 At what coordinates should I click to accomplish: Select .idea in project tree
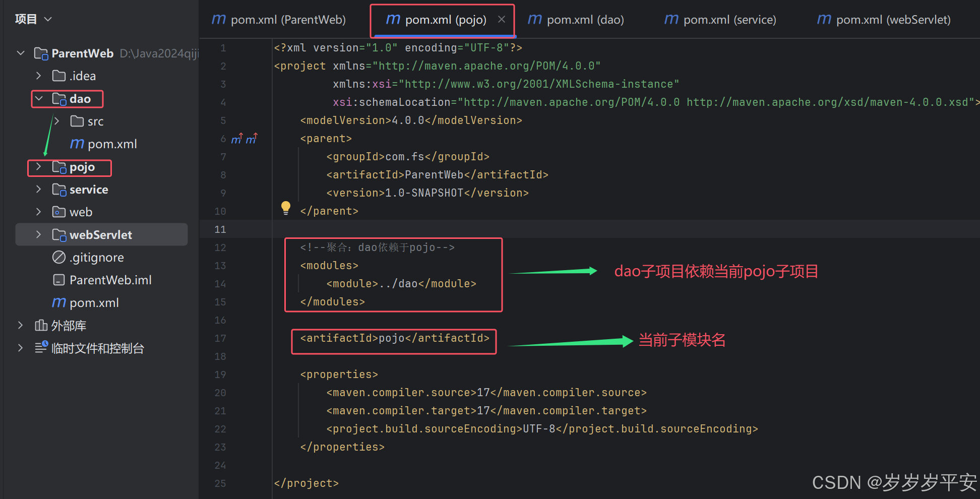click(83, 76)
